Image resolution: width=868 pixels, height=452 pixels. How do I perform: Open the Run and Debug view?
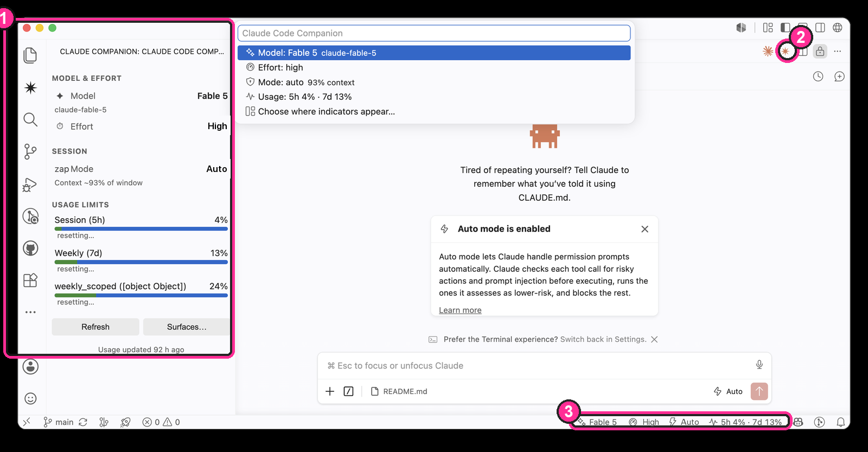click(30, 184)
